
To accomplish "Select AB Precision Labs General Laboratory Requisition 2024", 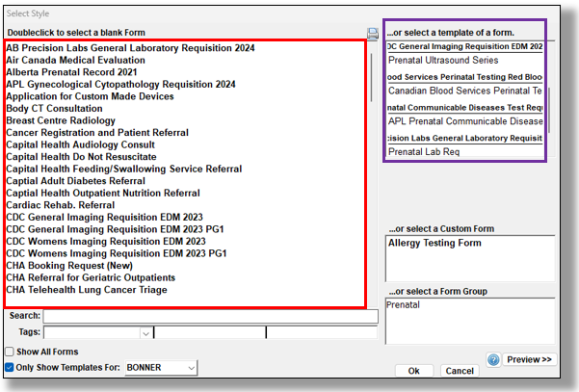I will tap(130, 48).
